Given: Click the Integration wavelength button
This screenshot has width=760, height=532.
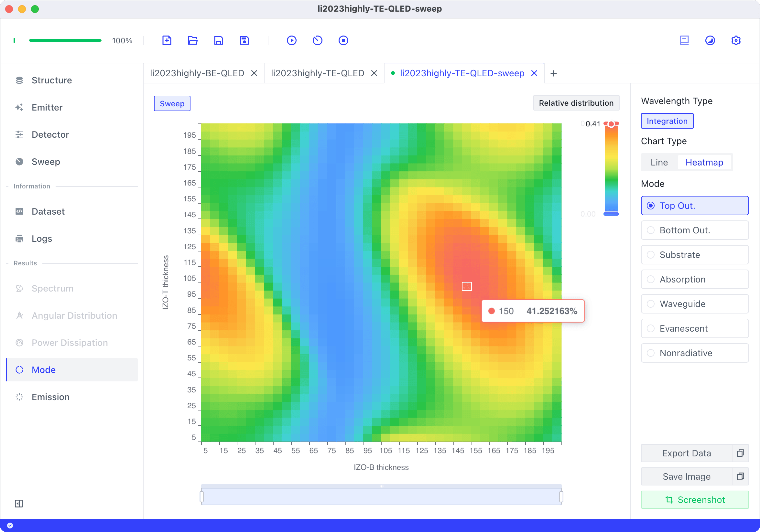Looking at the screenshot, I should [667, 121].
